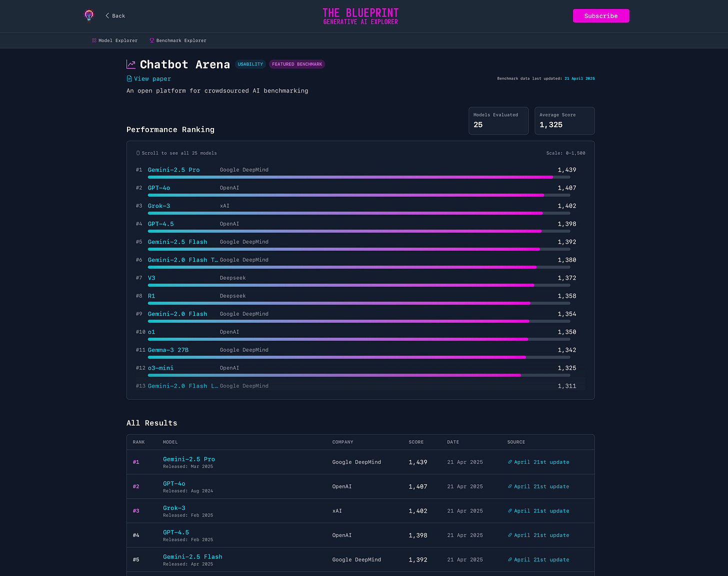The width and height of the screenshot is (728, 576).
Task: Click the SCORE column header
Action: tap(416, 442)
